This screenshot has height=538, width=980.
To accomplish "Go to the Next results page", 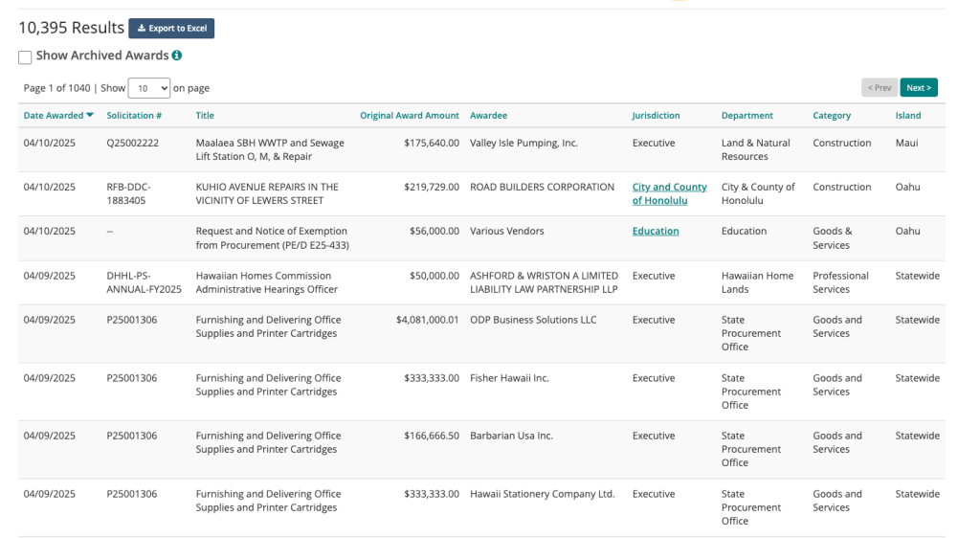I will (x=919, y=87).
